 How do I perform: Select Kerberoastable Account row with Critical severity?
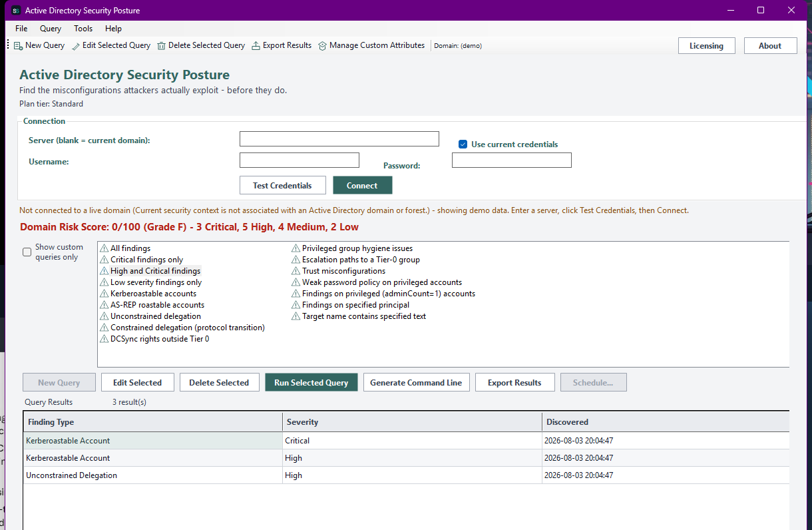coord(406,441)
